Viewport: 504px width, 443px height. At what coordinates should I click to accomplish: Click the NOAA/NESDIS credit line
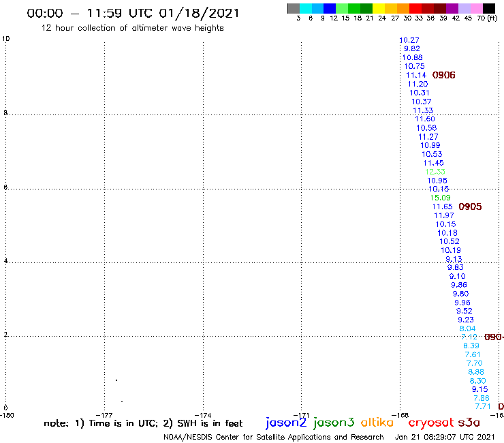click(x=274, y=437)
